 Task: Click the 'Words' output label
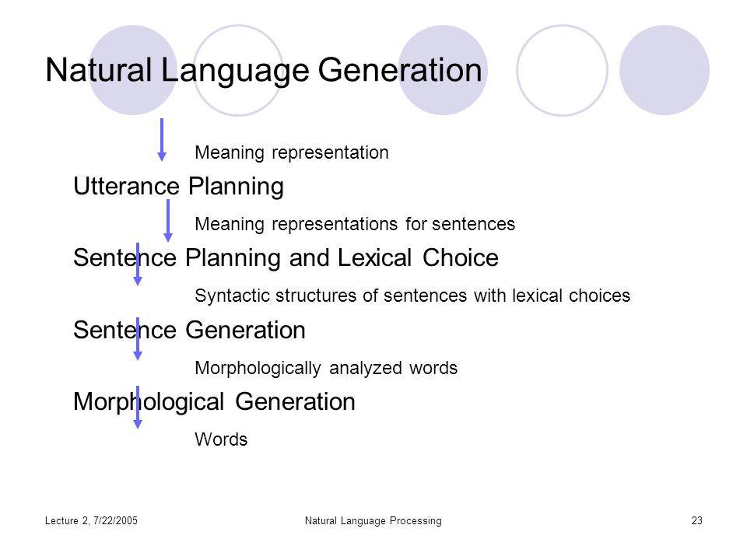(x=221, y=439)
